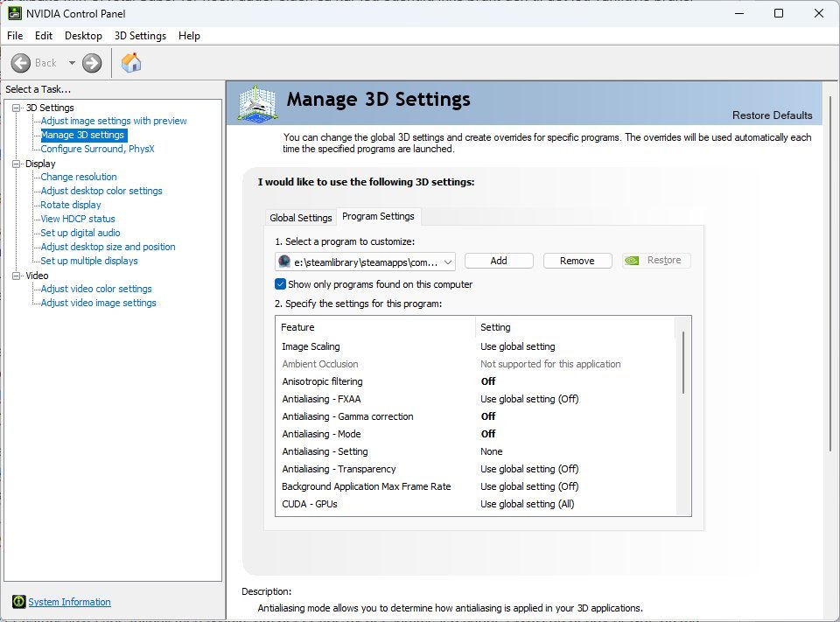840x622 pixels.
Task: Click the Ambient Occlusion disabled row
Action: click(x=476, y=364)
